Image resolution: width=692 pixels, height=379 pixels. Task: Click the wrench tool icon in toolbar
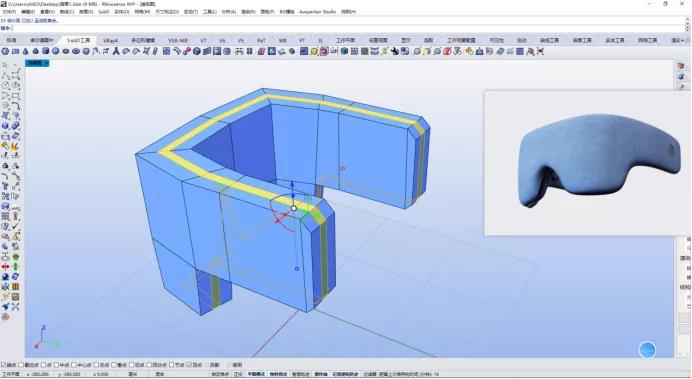tap(394, 51)
